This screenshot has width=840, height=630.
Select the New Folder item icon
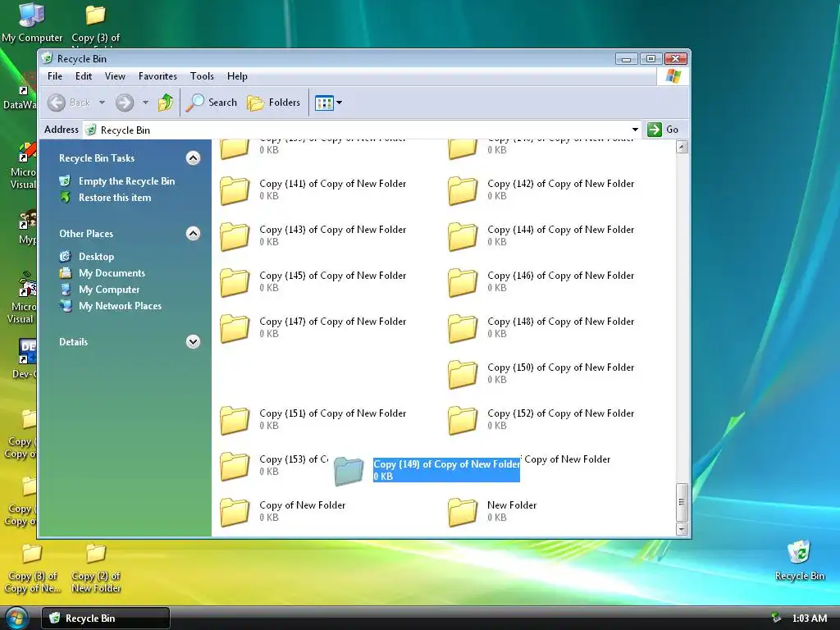point(463,512)
